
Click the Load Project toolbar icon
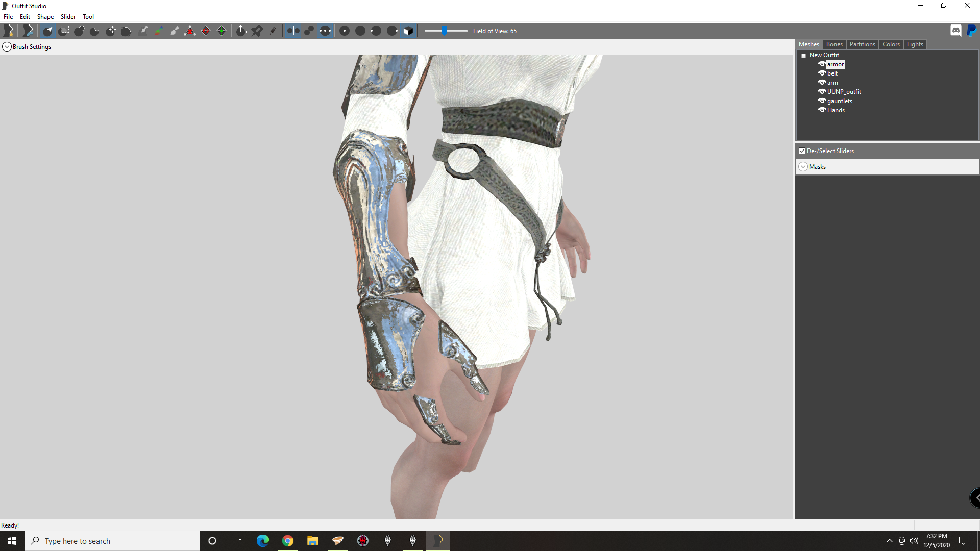tap(28, 31)
